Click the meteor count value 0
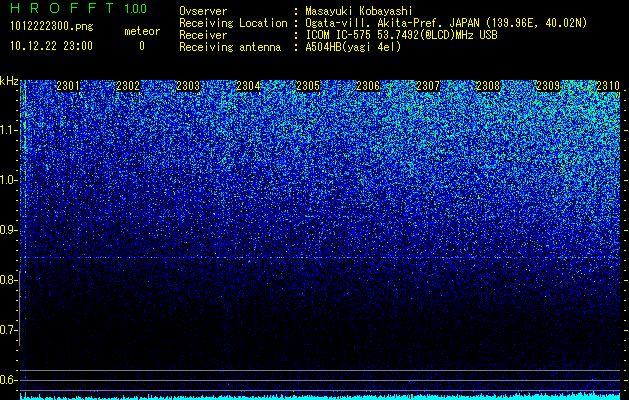Screen dimensions: 629x400 (x=142, y=46)
